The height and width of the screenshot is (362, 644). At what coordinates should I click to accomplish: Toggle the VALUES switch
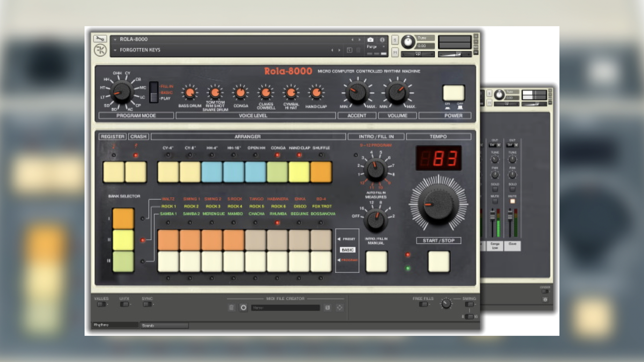tap(101, 304)
